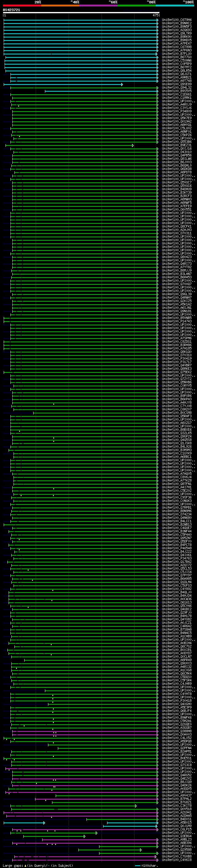This screenshot has width=197, height=868.
Task: Click the 475 query length end marker
Action: pyautogui.click(x=155, y=15)
